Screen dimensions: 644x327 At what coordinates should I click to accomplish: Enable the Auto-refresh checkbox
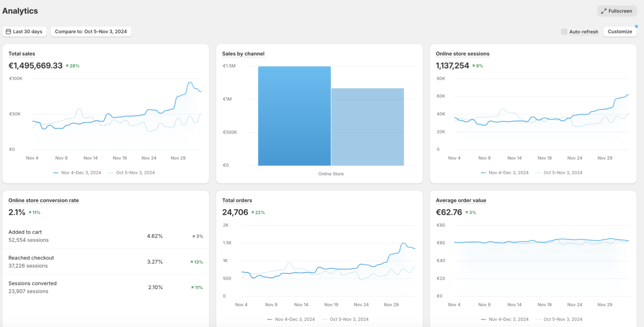tap(564, 32)
